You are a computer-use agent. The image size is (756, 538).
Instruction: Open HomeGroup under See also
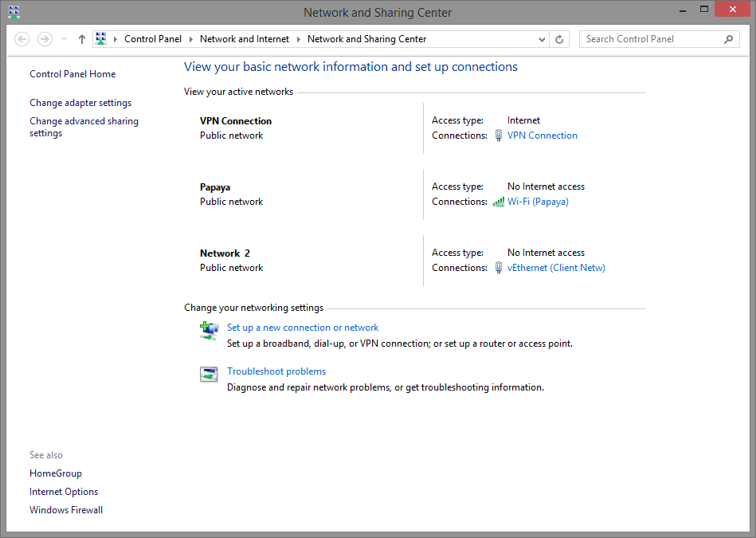(56, 473)
